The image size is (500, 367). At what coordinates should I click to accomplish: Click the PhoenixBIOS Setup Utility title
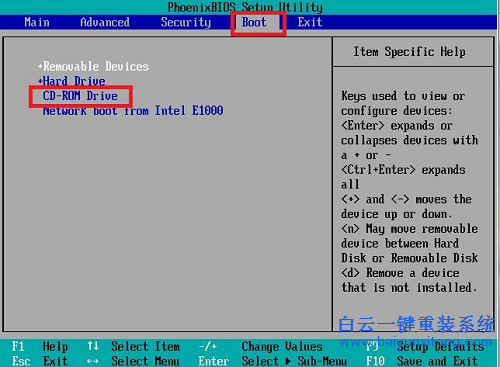(245, 7)
